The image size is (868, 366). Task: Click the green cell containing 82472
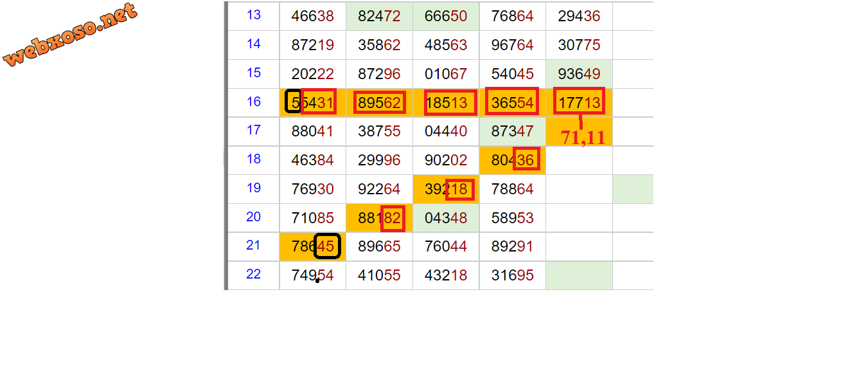379,16
